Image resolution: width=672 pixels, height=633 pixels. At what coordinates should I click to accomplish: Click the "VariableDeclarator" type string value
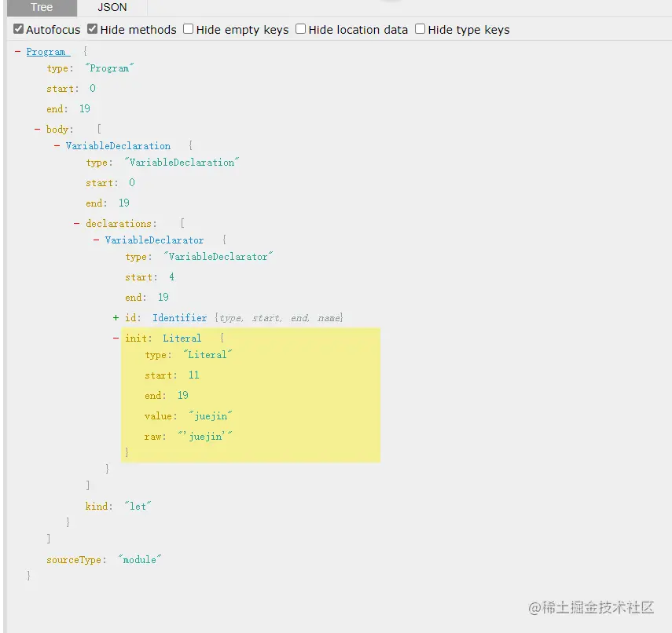[218, 257]
